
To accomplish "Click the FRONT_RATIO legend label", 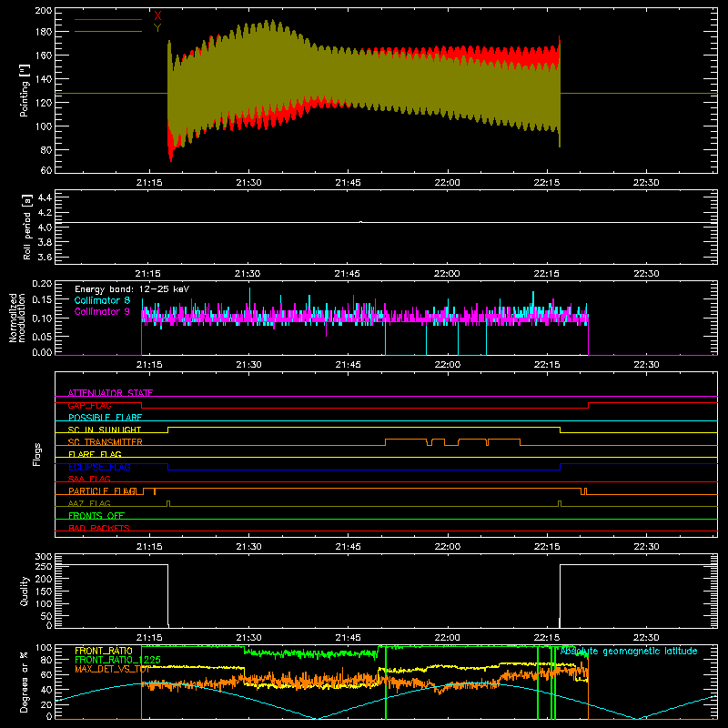I will [x=104, y=651].
